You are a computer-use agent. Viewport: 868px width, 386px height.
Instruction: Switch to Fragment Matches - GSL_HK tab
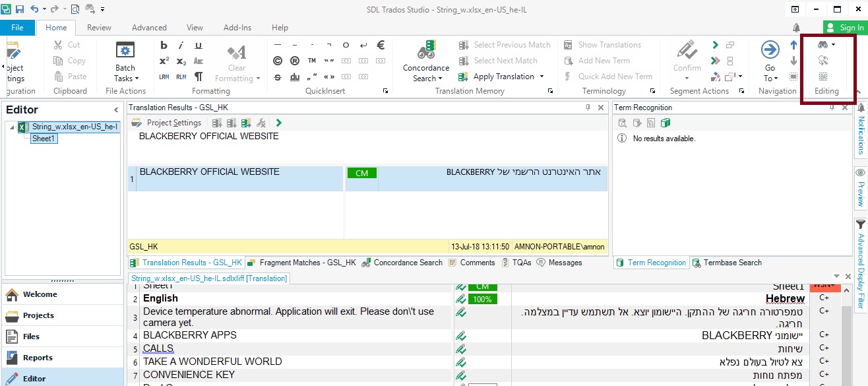click(301, 263)
